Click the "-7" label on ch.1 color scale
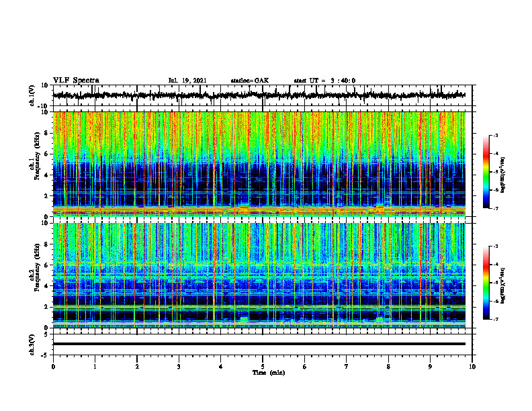Viewport: 532px width, 411px height. tap(496, 208)
